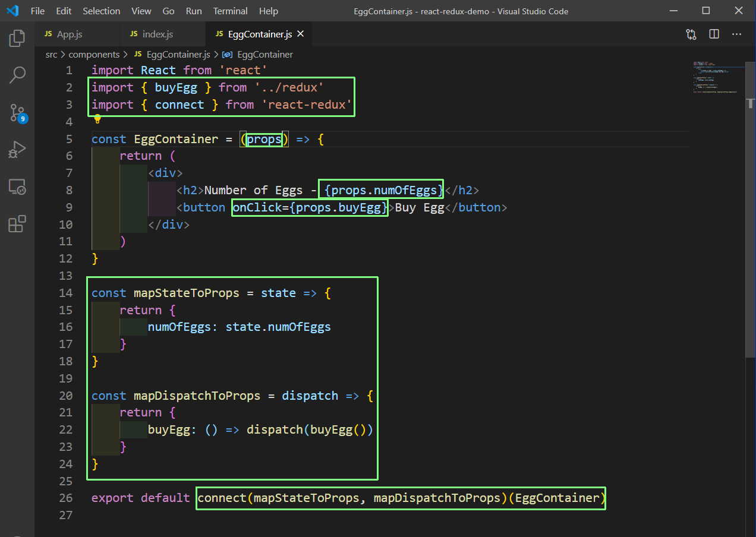Open the Search view in activity bar
The image size is (756, 537).
click(x=17, y=75)
